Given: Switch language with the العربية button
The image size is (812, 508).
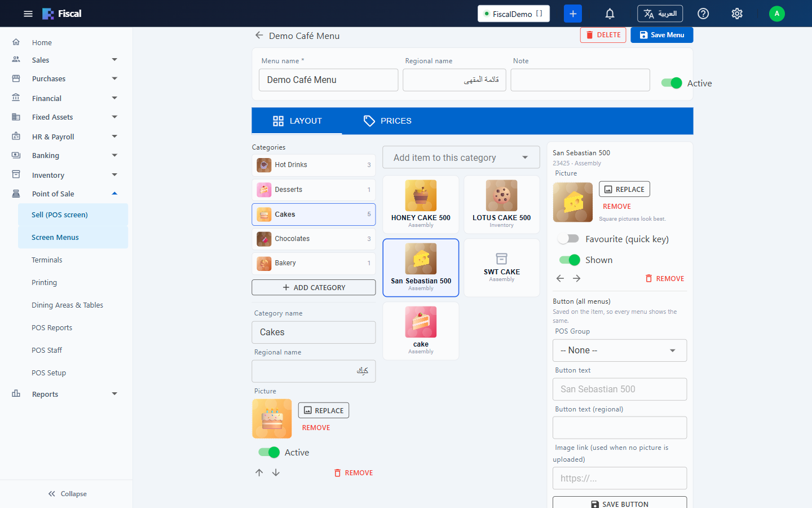Looking at the screenshot, I should pyautogui.click(x=660, y=14).
